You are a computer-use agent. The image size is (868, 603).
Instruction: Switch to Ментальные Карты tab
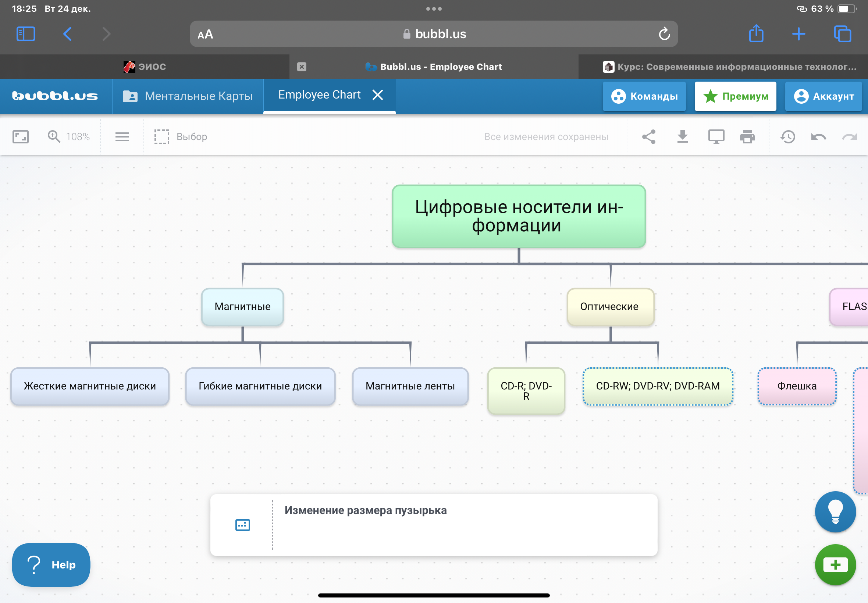[188, 96]
